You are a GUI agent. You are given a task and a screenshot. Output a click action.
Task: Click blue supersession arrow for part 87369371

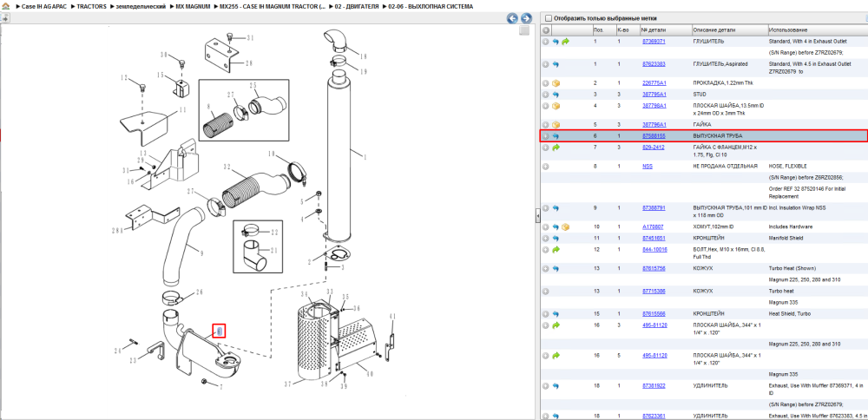pyautogui.click(x=556, y=42)
